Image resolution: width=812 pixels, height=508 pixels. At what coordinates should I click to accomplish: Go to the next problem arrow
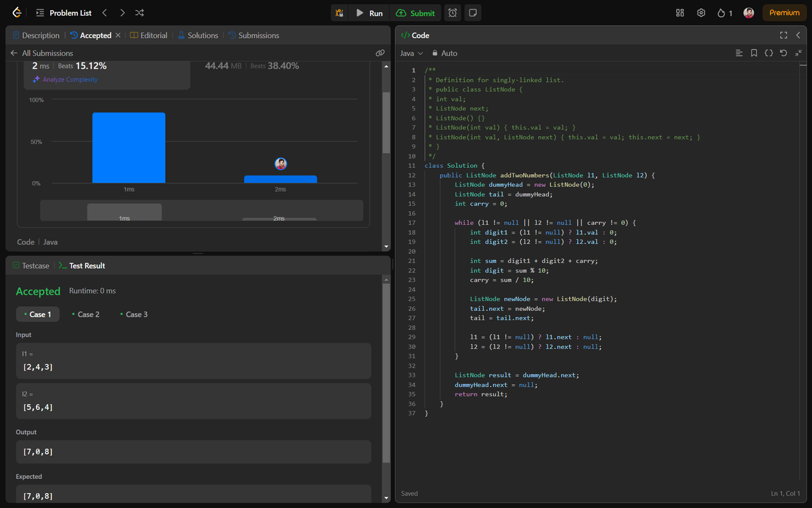click(x=122, y=13)
